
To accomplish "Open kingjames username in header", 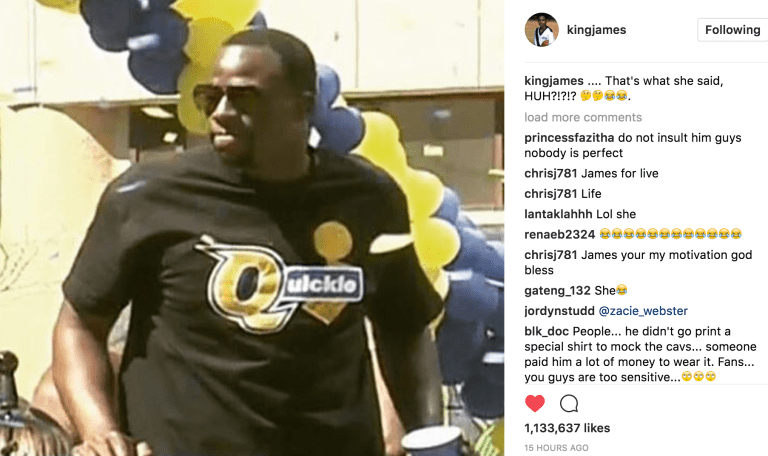I will [x=596, y=30].
